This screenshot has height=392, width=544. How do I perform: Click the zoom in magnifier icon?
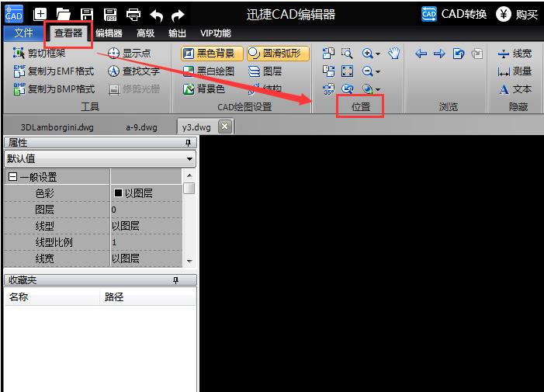[x=367, y=53]
